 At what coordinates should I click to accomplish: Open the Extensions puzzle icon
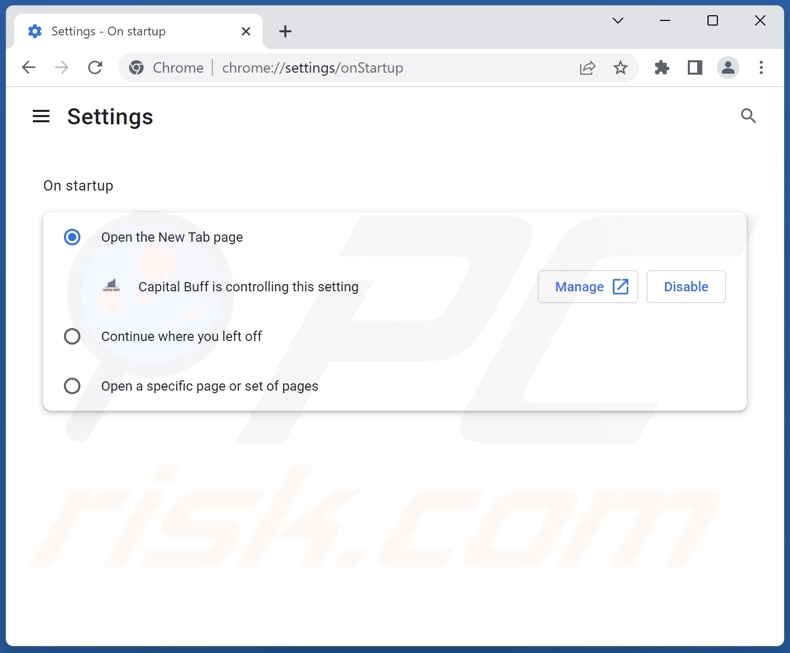661,68
